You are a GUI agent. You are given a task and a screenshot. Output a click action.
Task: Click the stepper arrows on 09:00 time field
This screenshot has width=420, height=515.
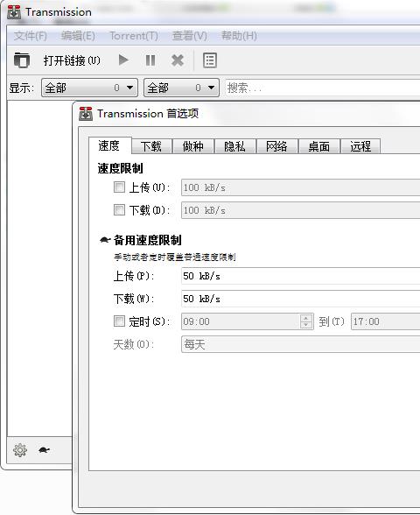coord(306,321)
